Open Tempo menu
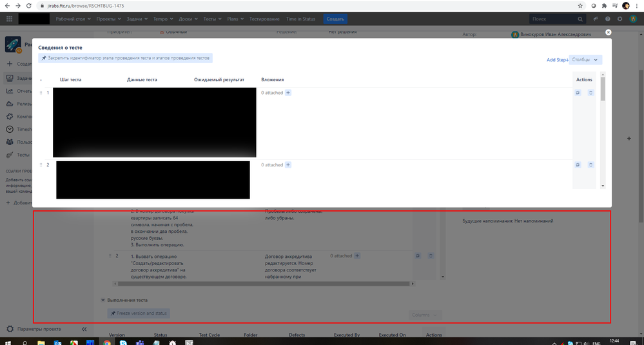644x345 pixels. [x=162, y=19]
